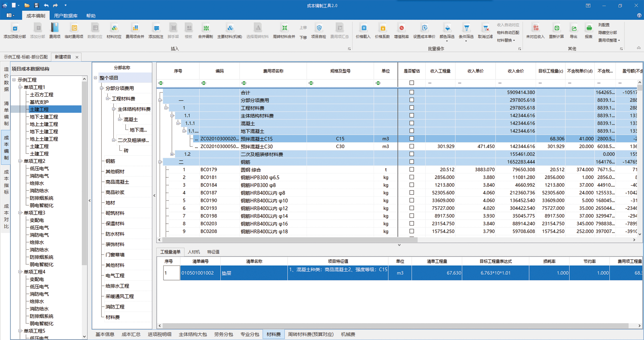Click the 工程量清单 panel horizontal scrollbar
644x340 pixels.
pos(395,325)
